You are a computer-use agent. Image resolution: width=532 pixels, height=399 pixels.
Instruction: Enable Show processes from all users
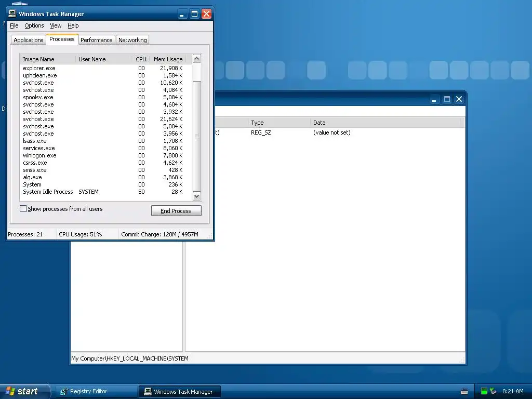(23, 209)
